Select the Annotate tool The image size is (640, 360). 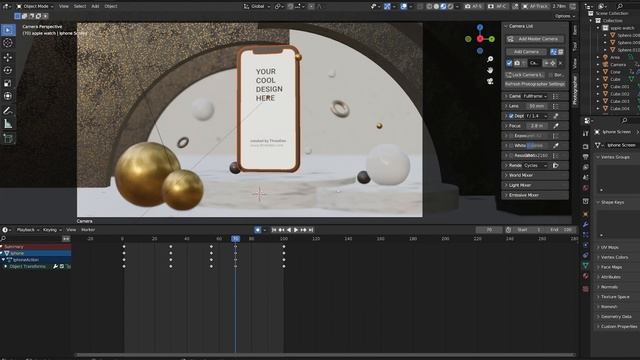(x=8, y=111)
